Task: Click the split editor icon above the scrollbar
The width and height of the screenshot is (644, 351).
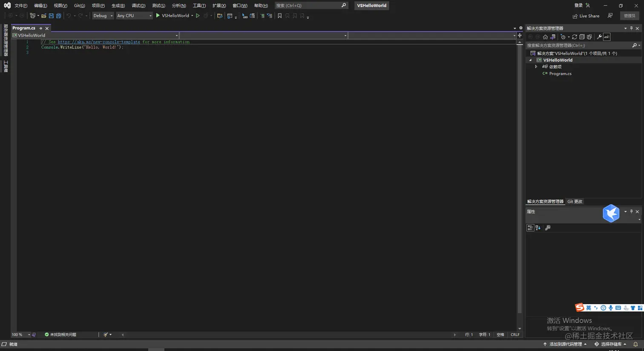Action: tap(520, 35)
